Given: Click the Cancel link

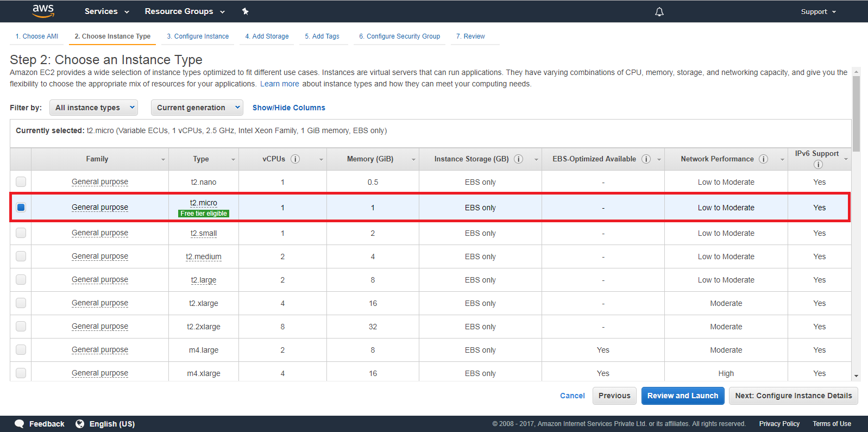Looking at the screenshot, I should click(573, 396).
